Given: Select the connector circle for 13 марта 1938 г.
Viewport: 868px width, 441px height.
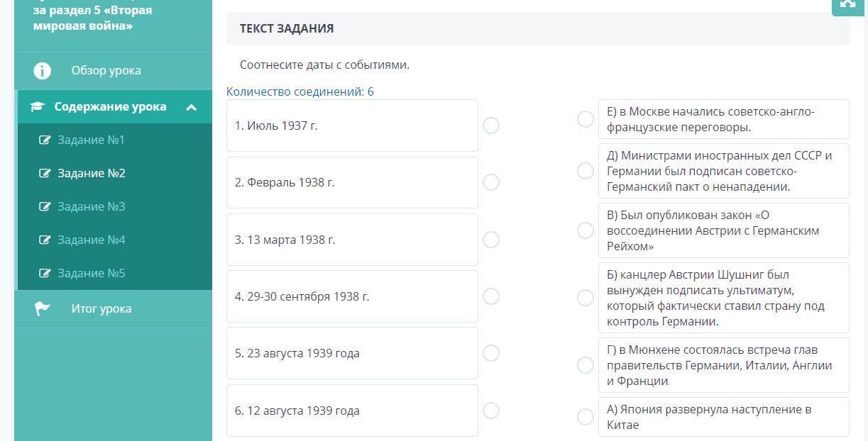Looking at the screenshot, I should tap(491, 240).
